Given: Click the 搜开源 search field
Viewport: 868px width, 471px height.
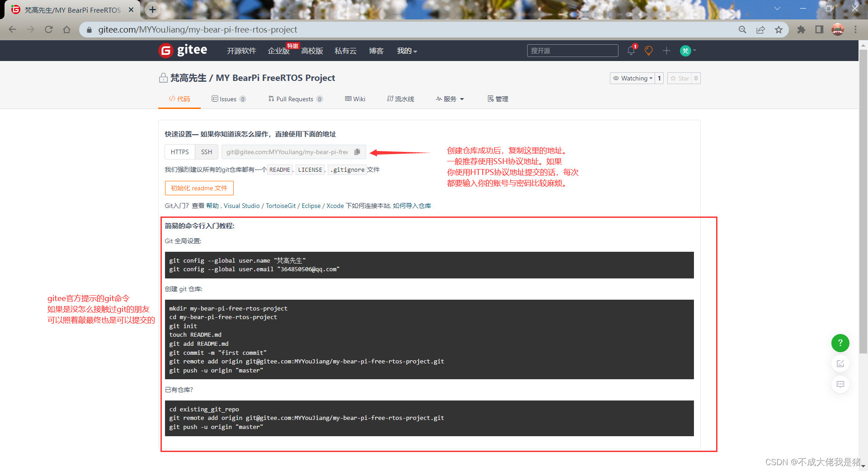Looking at the screenshot, I should pyautogui.click(x=572, y=51).
